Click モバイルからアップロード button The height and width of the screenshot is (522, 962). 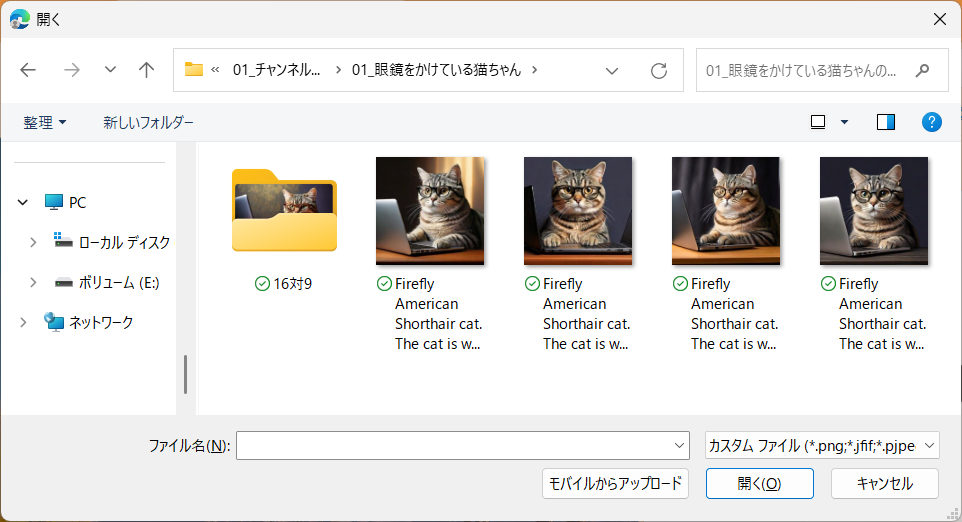615,484
